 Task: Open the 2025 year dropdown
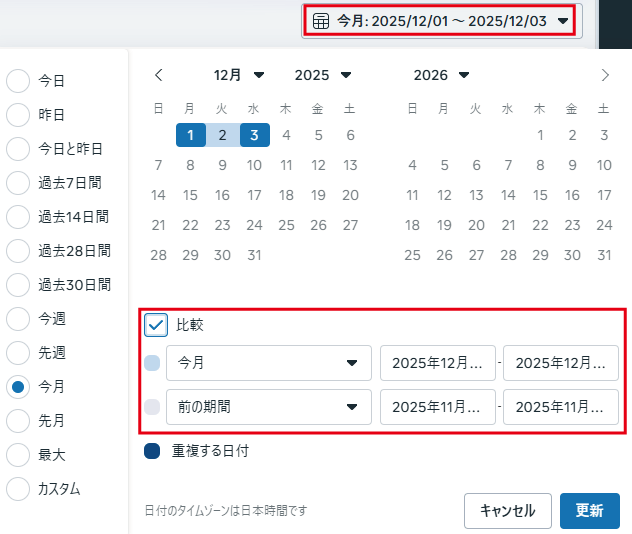(x=323, y=75)
